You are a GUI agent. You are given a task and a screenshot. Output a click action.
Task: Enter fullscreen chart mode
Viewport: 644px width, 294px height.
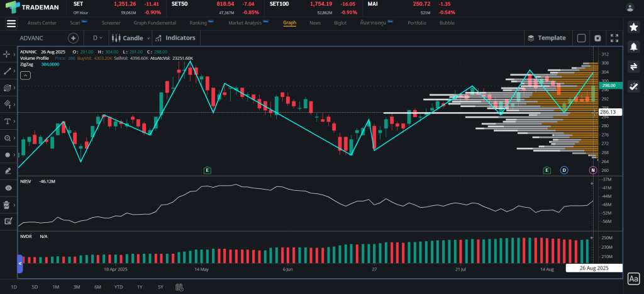coord(615,38)
